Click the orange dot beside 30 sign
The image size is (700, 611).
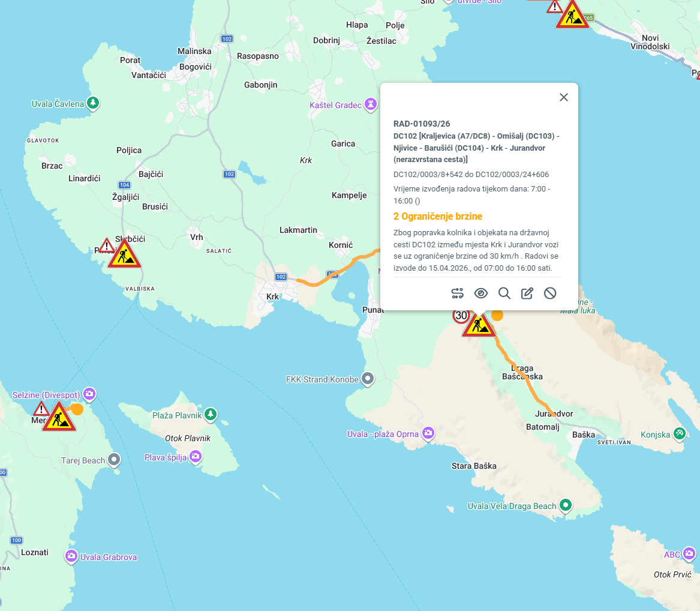497,315
